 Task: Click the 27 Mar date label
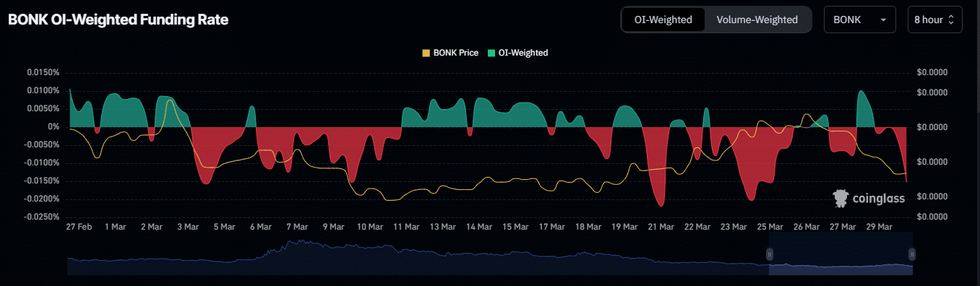(843, 227)
